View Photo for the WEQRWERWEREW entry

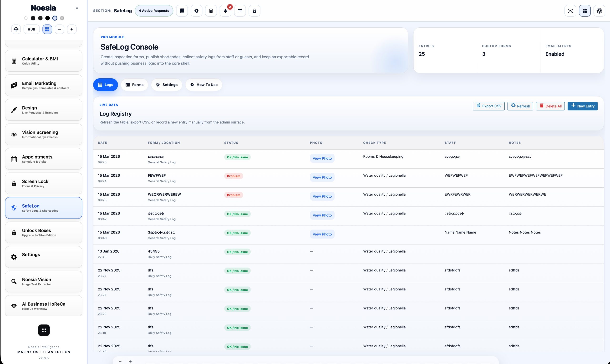(322, 196)
